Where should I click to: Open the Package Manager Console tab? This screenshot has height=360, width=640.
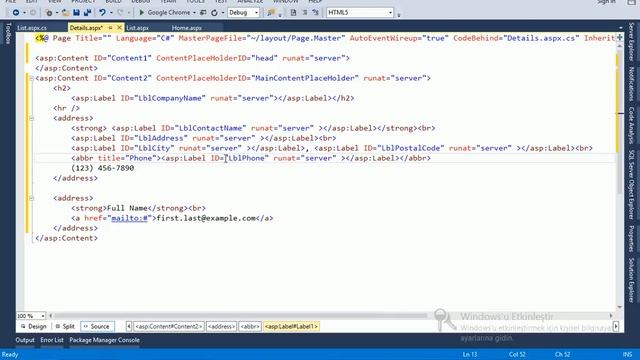104,340
